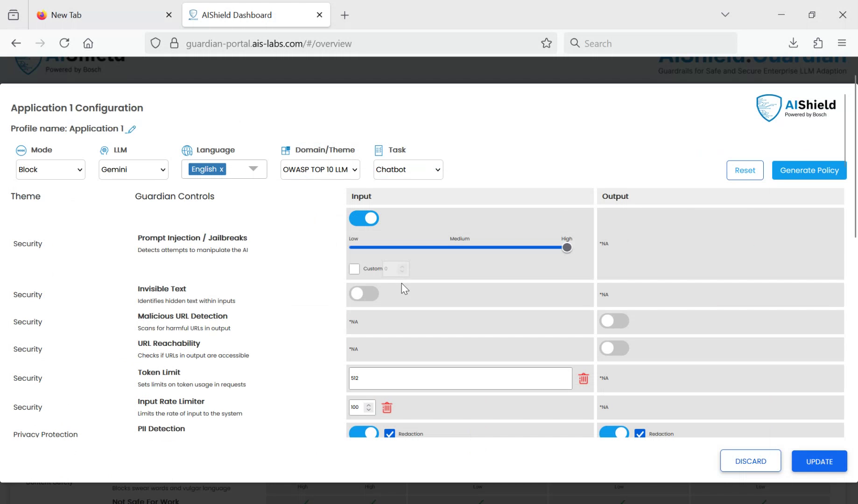Disable the Prompt Injection input toggle

(x=364, y=218)
